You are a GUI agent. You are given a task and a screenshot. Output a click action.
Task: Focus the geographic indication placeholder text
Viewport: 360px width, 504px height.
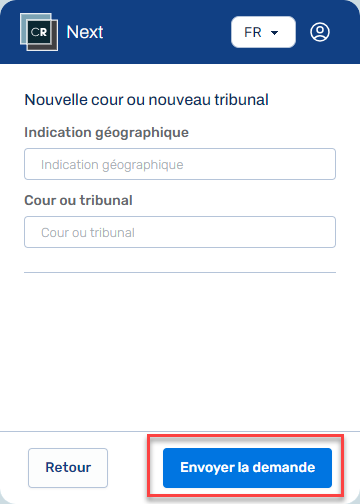(112, 165)
